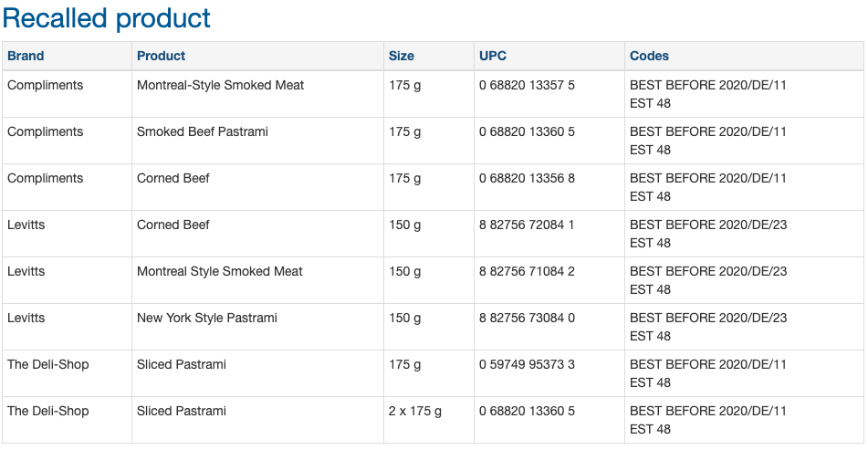This screenshot has height=450, width=868.
Task: Select Montreal Style Smoked Meat by Levitts
Action: [x=220, y=271]
